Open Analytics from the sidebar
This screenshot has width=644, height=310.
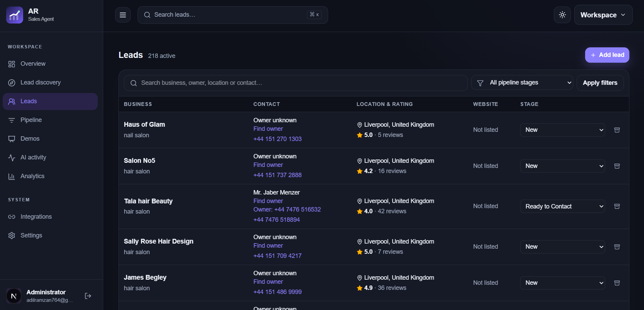coord(50,176)
